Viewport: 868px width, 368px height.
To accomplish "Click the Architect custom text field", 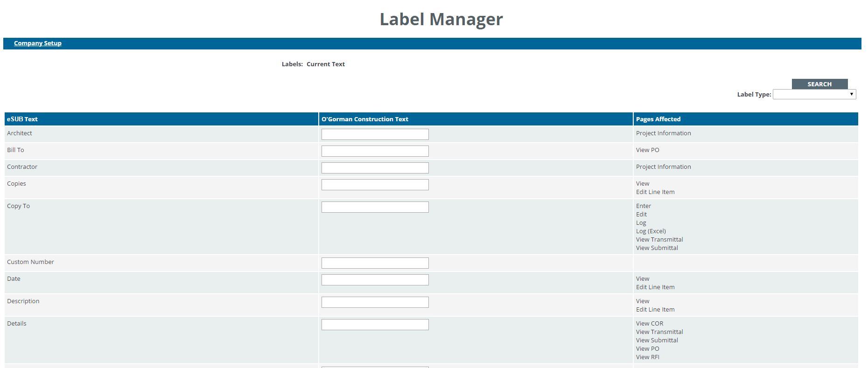I will tap(375, 134).
